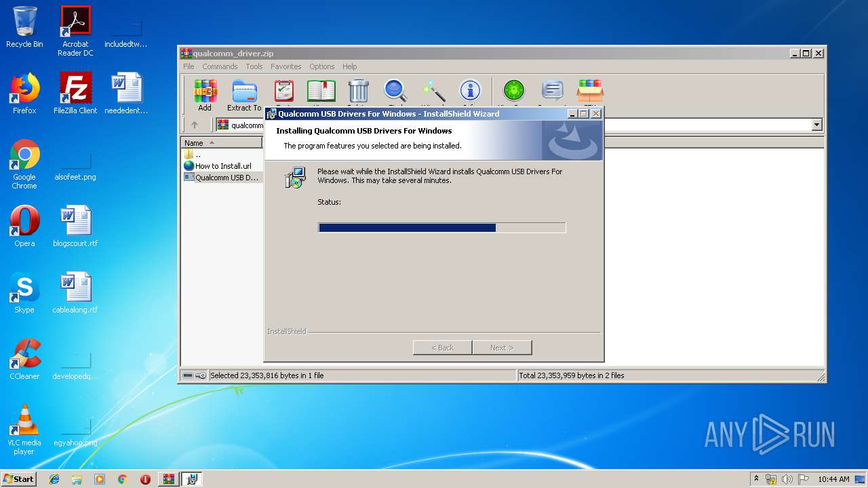
Task: Launch Internet Explorer from taskbar
Action: coord(54,479)
